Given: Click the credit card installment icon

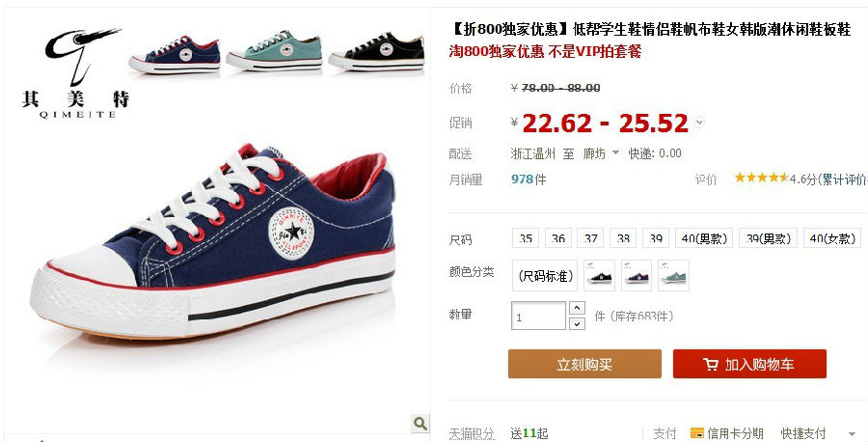Looking at the screenshot, I should (x=697, y=433).
